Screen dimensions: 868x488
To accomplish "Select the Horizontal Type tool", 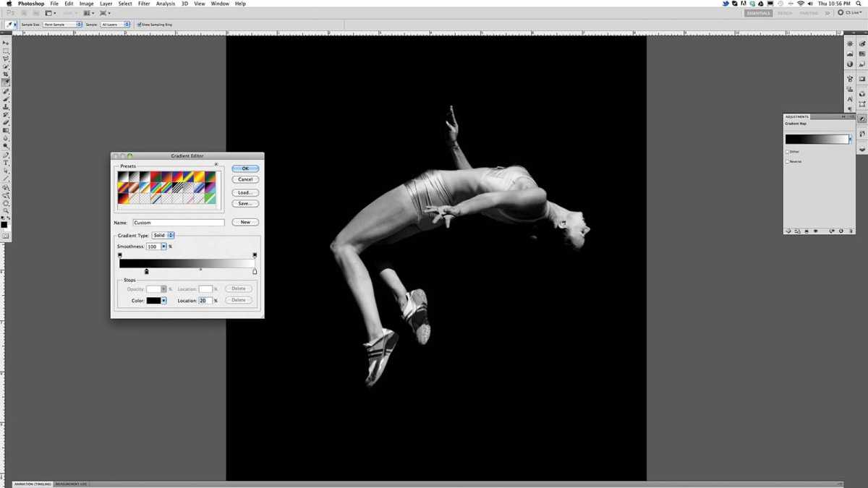I will 6,163.
